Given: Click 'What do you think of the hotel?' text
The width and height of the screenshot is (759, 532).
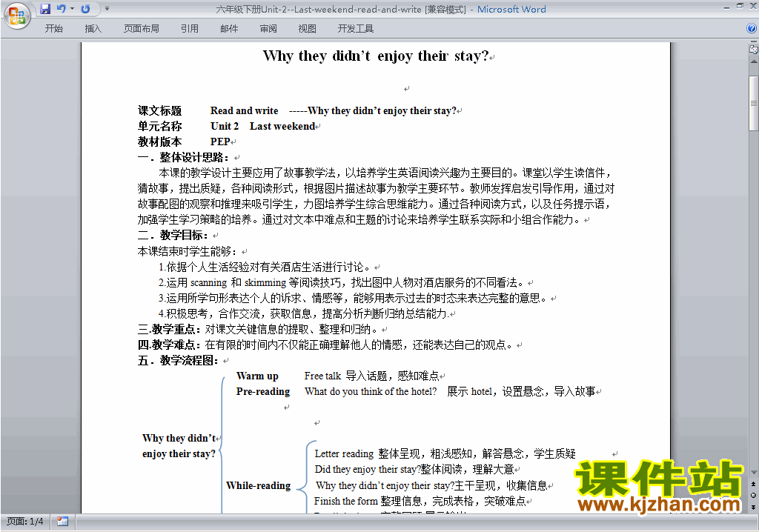Looking at the screenshot, I should point(371,392).
